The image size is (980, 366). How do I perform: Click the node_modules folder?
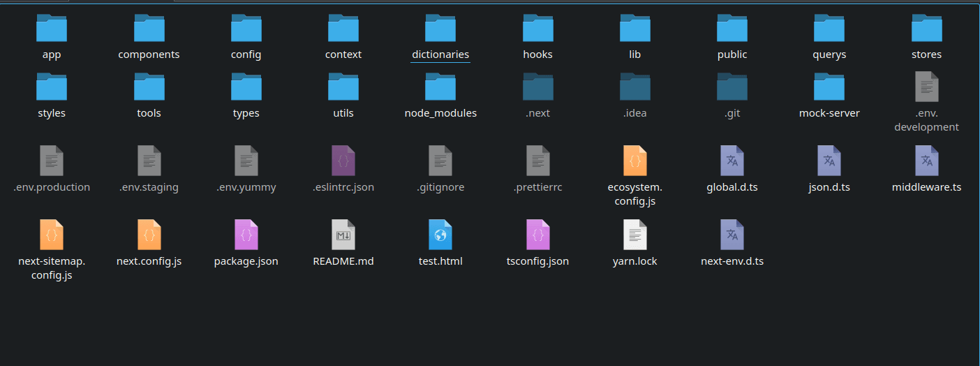[x=440, y=87]
